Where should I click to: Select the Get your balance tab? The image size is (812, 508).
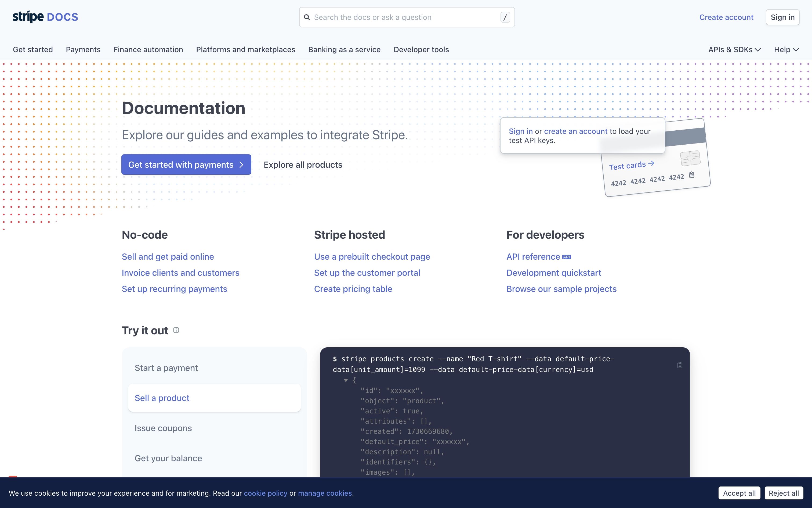pos(214,458)
